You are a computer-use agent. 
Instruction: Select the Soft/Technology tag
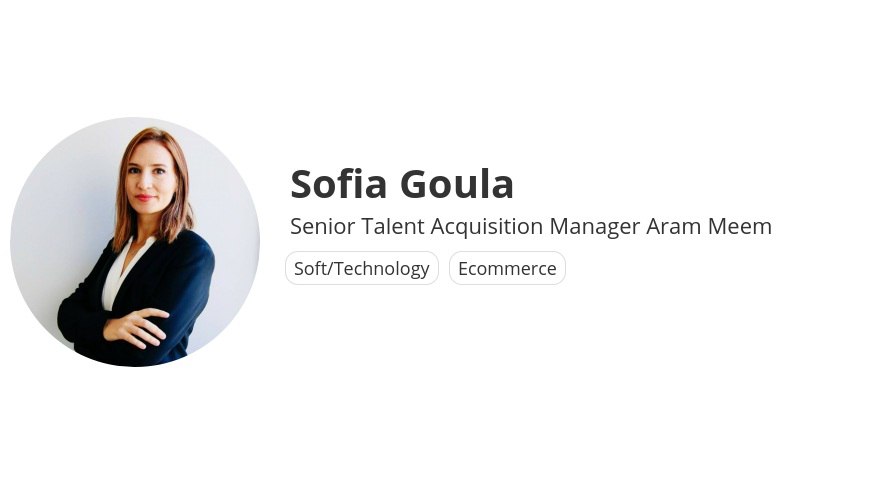coord(362,268)
